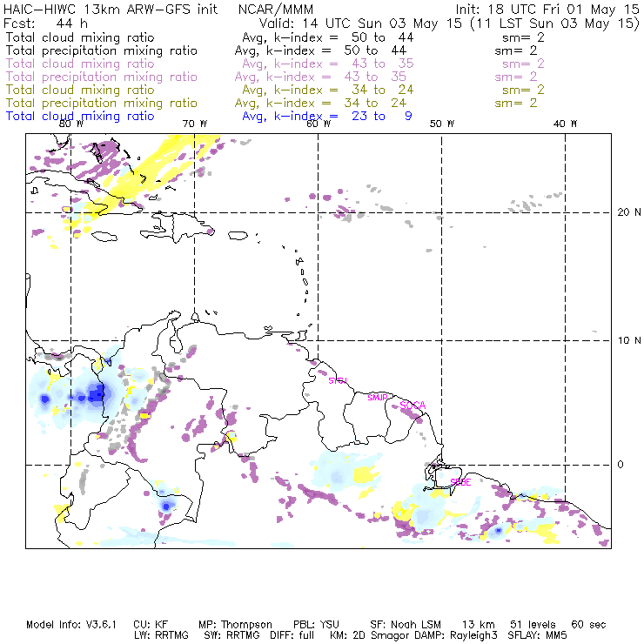Select the 'Model Info: V3.6.1' text
The width and height of the screenshot is (644, 644).
tap(71, 625)
